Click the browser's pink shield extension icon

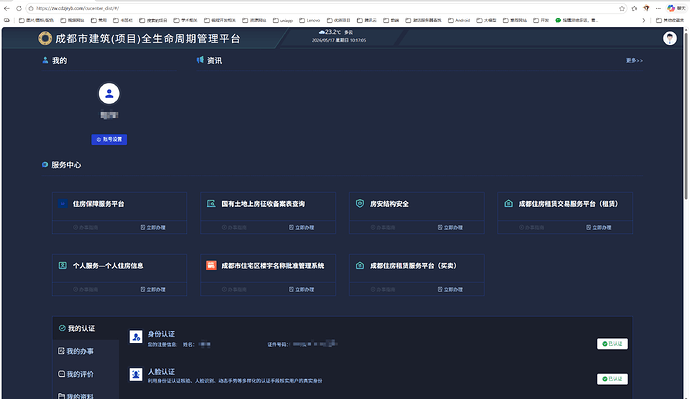point(646,8)
